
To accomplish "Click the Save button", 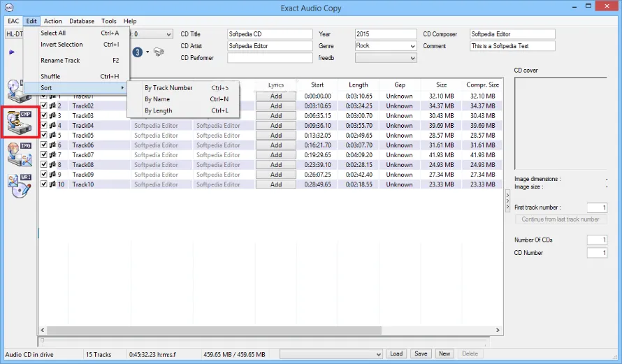I will pos(421,354).
